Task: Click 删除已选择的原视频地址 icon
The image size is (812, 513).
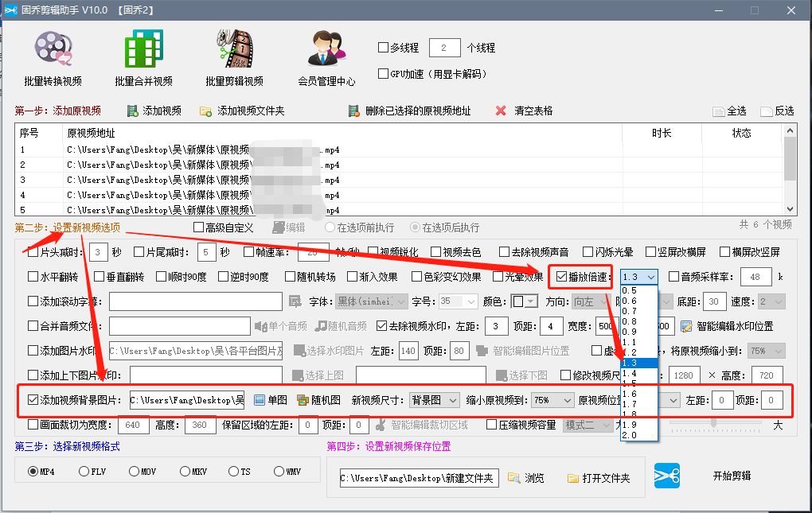Action: (x=353, y=111)
